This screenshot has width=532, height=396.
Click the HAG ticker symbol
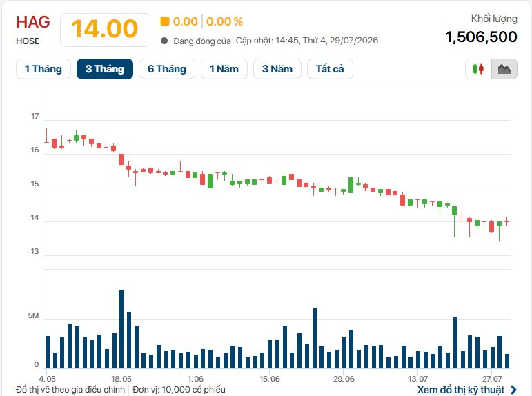(33, 22)
